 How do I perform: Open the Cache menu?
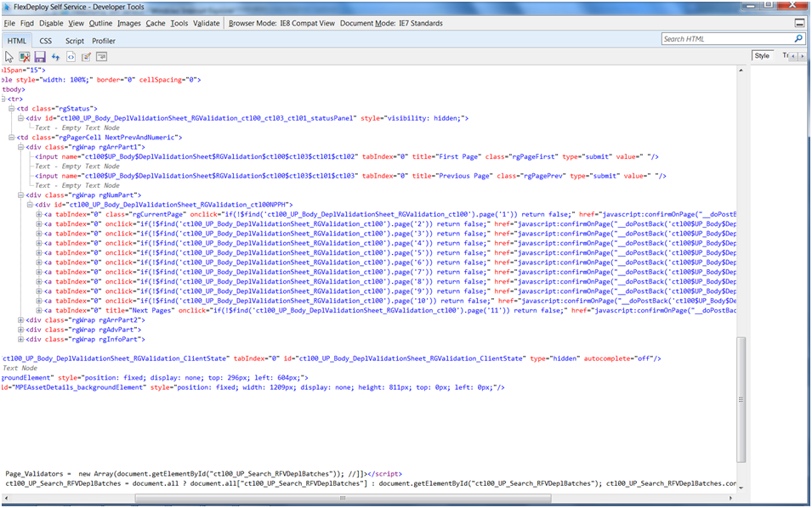156,23
